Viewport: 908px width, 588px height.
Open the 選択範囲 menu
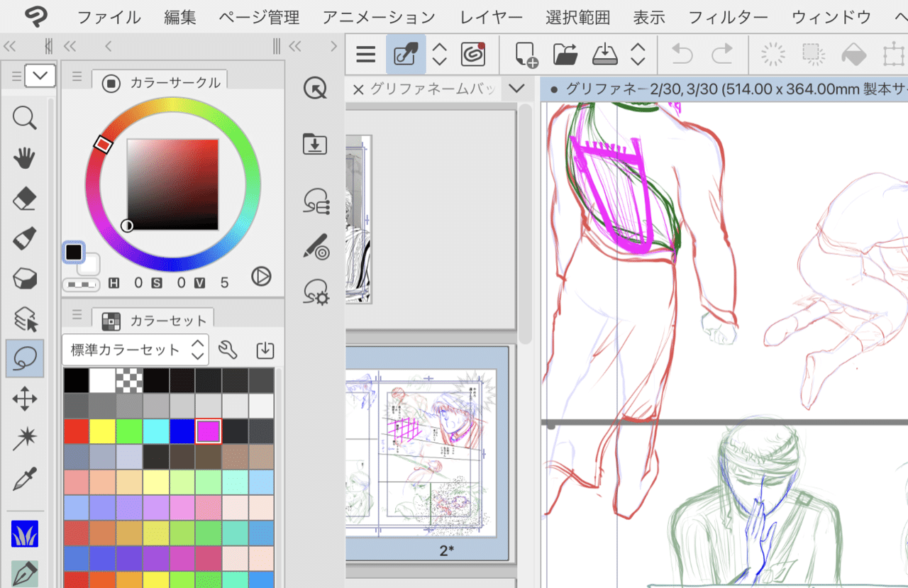coord(578,17)
